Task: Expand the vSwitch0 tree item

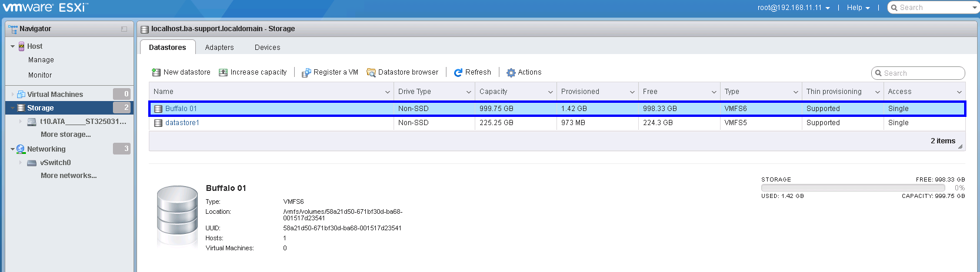Action: (21, 163)
